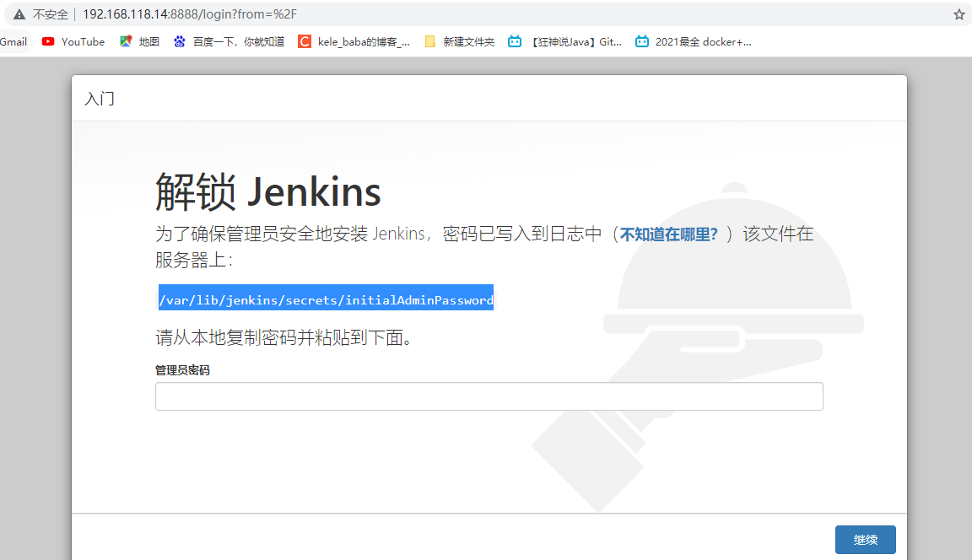The image size is (972, 560).
Task: Open the 狂神说Java Git bookmark
Action: click(x=564, y=41)
